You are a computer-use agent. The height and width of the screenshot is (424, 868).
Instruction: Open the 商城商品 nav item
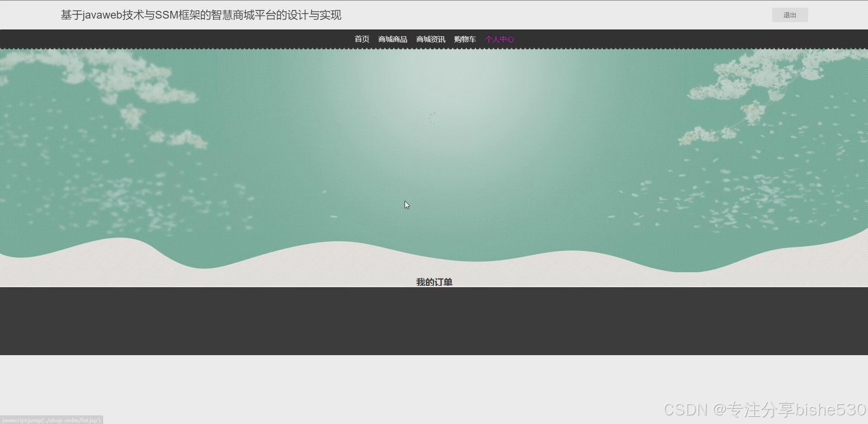(x=392, y=39)
